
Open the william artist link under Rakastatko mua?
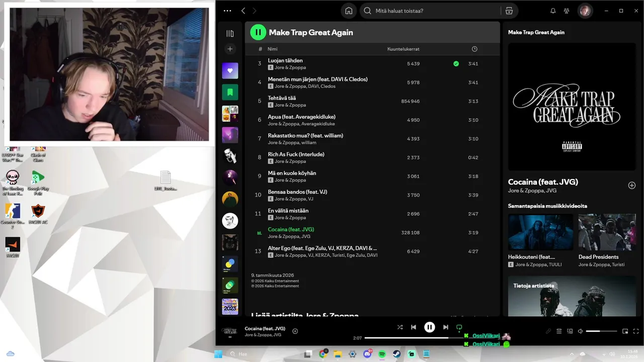(x=310, y=142)
